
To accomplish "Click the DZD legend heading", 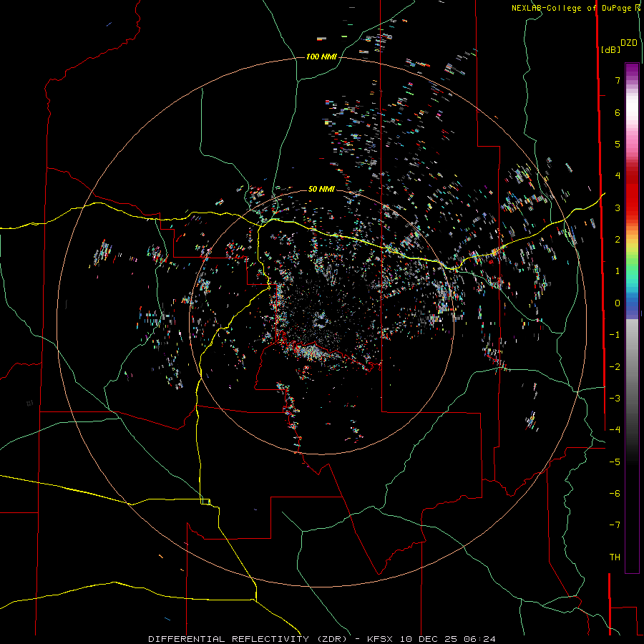I will point(629,43).
